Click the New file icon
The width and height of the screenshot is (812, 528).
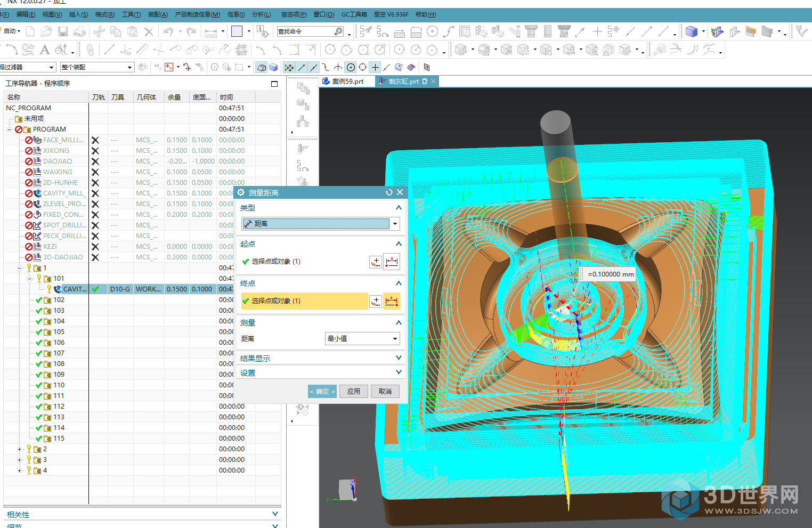click(x=30, y=31)
